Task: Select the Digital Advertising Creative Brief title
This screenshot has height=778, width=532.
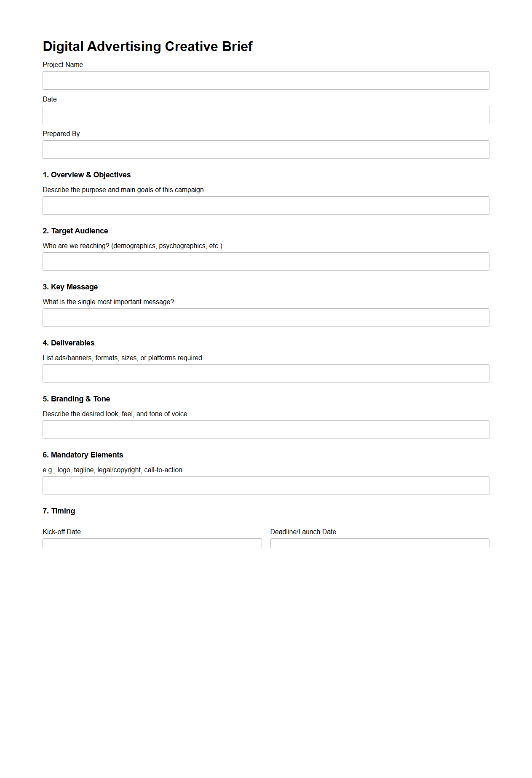Action: pos(147,46)
